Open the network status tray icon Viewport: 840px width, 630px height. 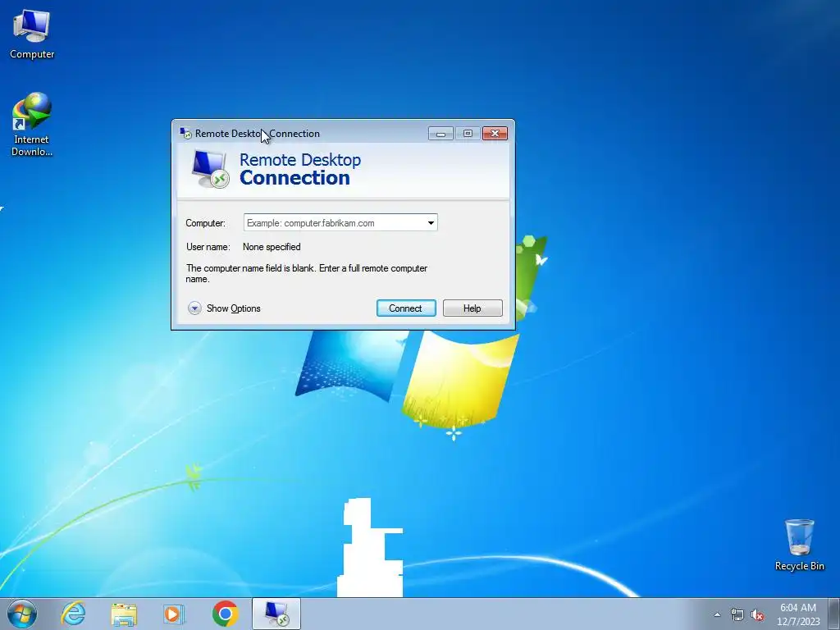737,615
